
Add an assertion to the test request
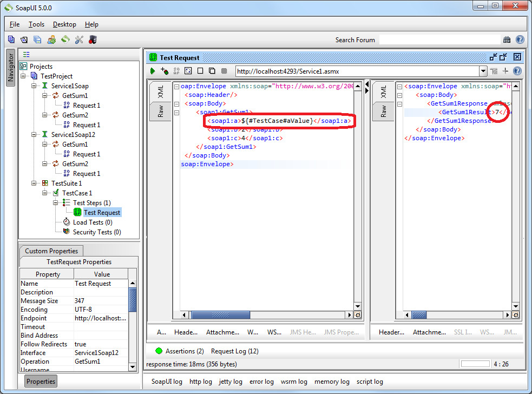click(165, 71)
